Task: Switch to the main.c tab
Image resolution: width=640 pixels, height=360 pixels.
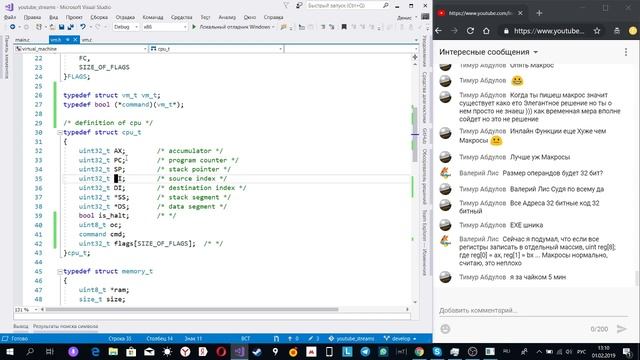Action: 22,40
